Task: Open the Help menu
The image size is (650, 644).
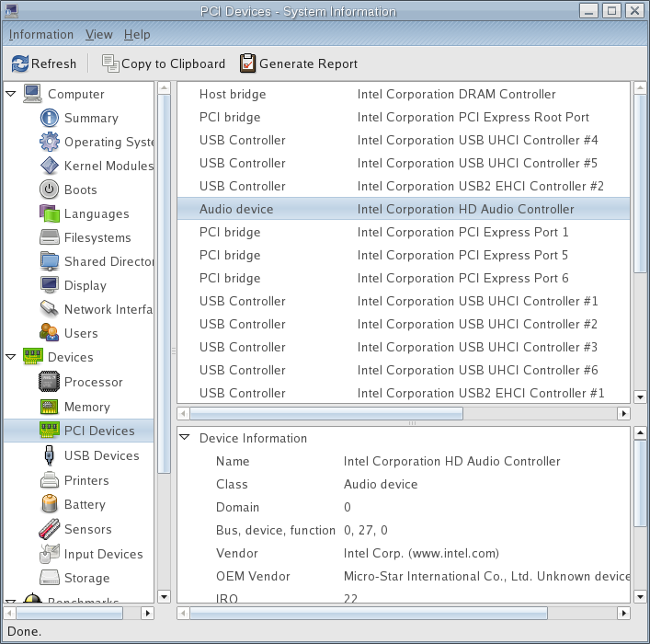Action: (x=137, y=34)
